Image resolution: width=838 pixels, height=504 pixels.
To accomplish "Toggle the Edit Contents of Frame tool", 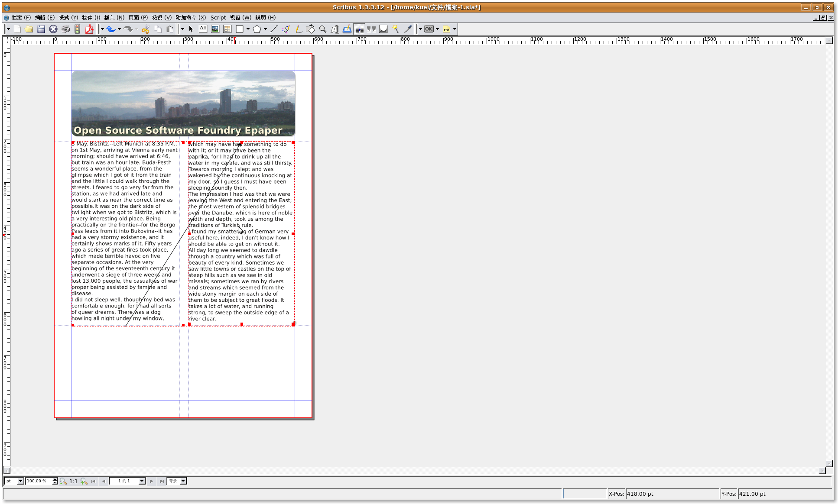I will 335,29.
